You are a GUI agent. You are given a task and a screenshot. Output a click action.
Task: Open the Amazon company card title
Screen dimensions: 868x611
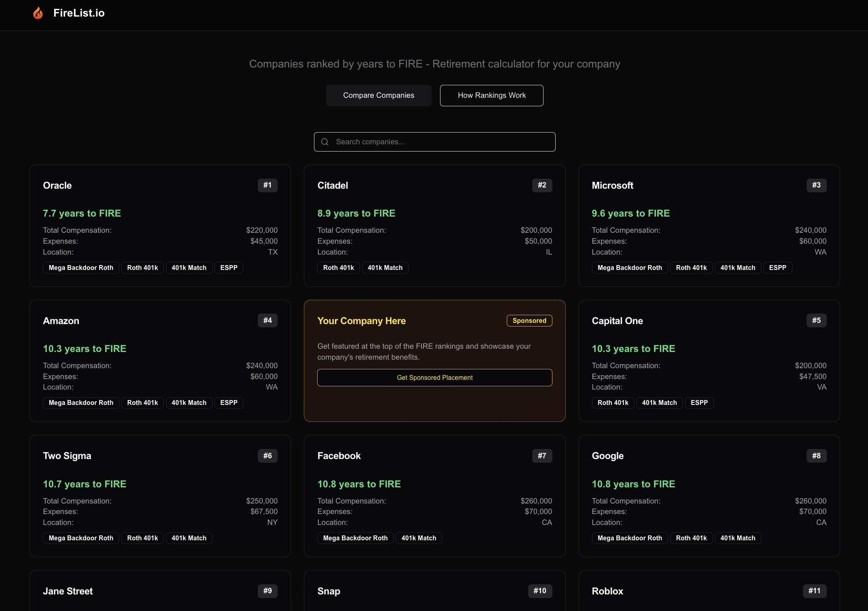pos(61,321)
